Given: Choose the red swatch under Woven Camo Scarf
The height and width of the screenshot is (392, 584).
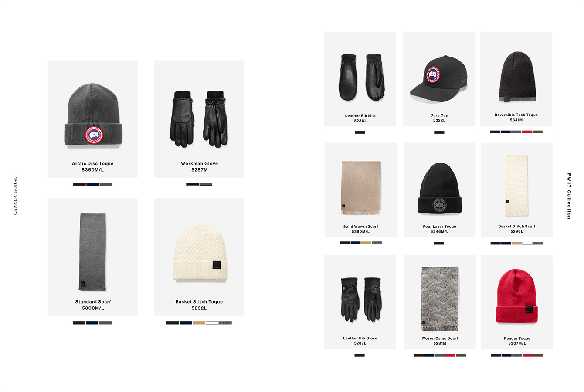Looking at the screenshot, I should 450,355.
